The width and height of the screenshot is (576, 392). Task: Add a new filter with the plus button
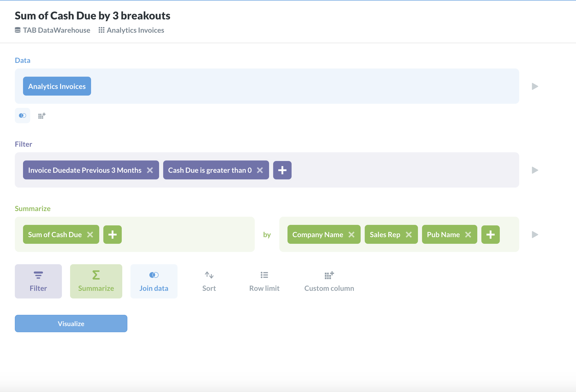282,170
